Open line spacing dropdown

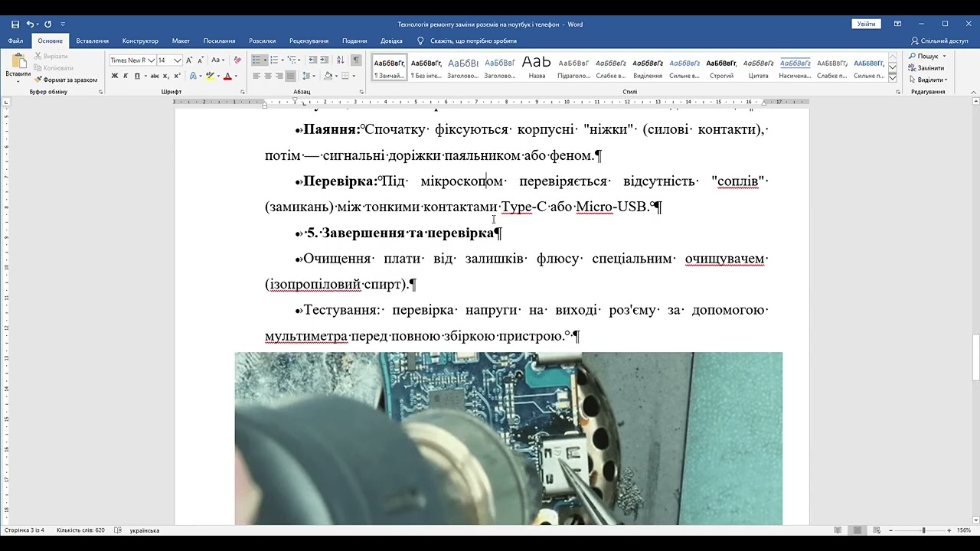[309, 76]
